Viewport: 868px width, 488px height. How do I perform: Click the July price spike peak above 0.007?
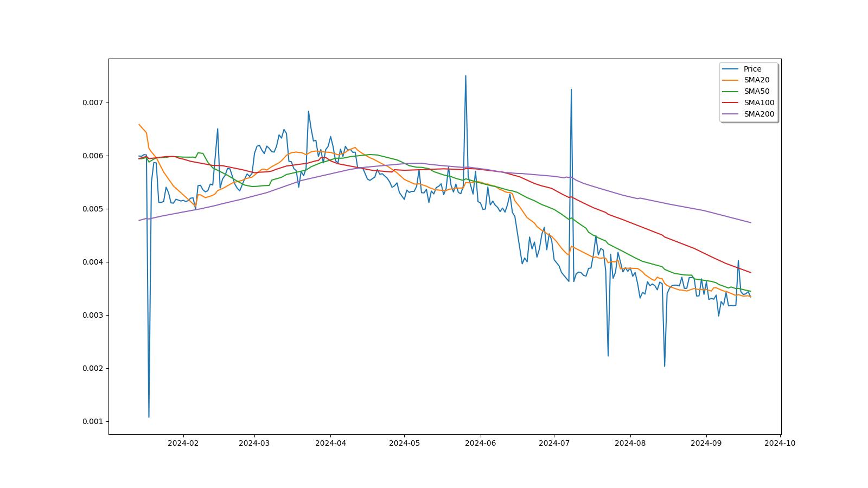[571, 89]
